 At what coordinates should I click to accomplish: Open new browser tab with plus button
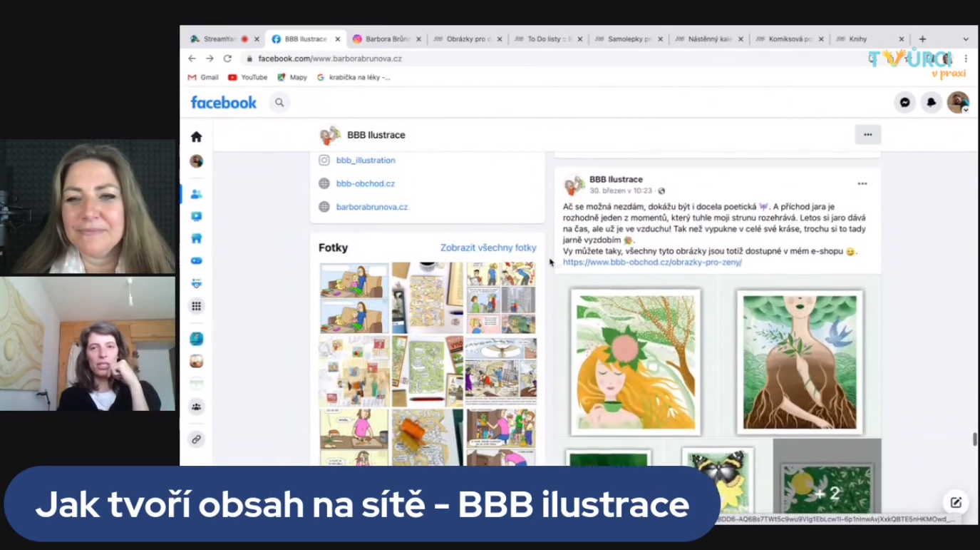point(922,39)
